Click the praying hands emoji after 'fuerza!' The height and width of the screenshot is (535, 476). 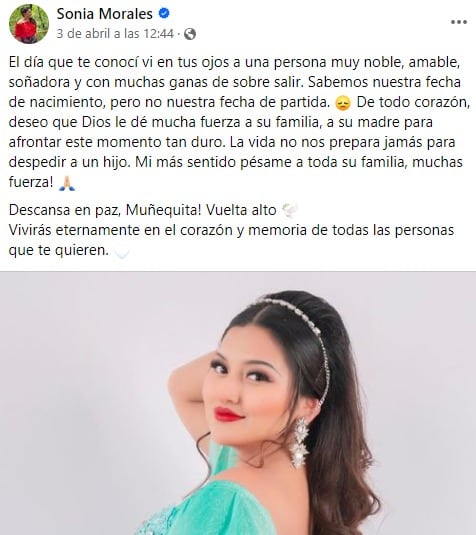point(67,183)
